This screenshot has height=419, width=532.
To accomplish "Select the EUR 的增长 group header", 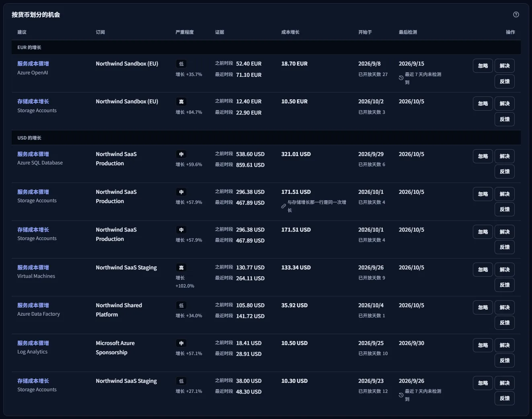I will point(266,47).
